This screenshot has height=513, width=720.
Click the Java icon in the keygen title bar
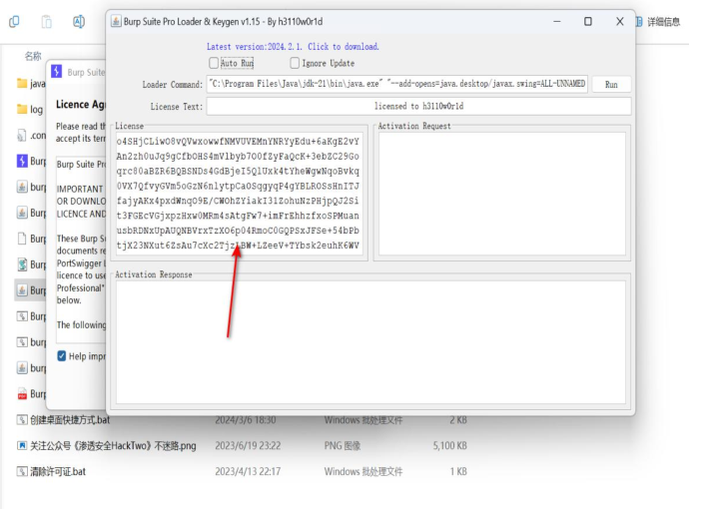pos(116,22)
